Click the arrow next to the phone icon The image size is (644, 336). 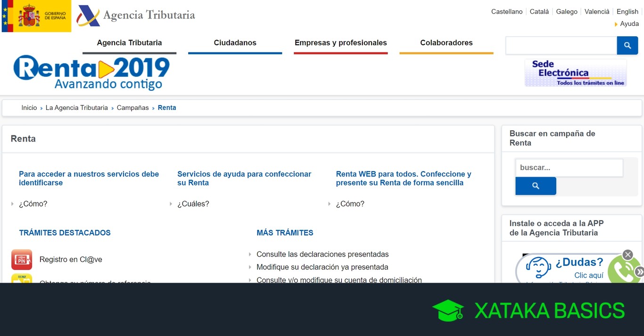click(639, 271)
